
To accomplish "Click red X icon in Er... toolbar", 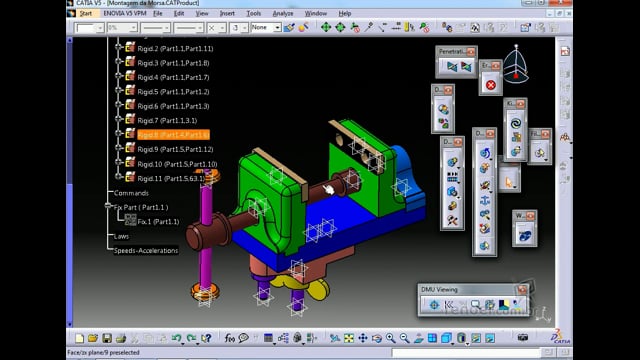I will point(491,85).
